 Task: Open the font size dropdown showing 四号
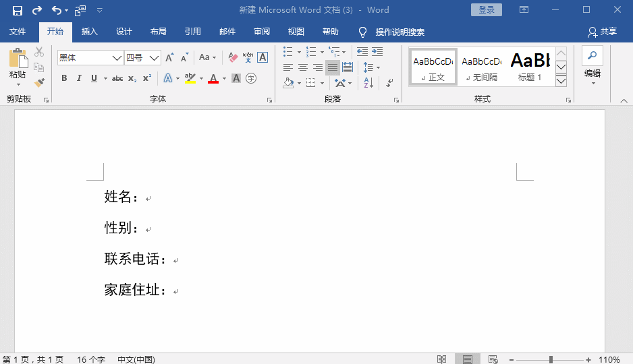tap(154, 58)
